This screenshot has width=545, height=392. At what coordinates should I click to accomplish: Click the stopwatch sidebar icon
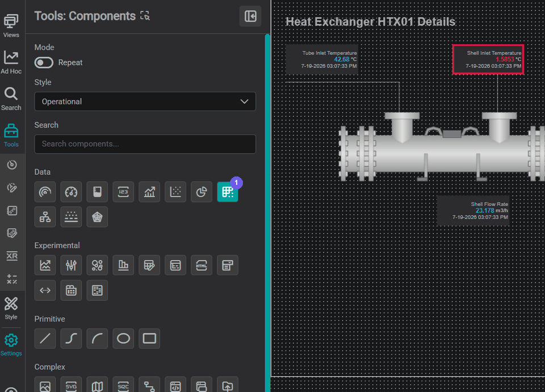pyautogui.click(x=12, y=165)
